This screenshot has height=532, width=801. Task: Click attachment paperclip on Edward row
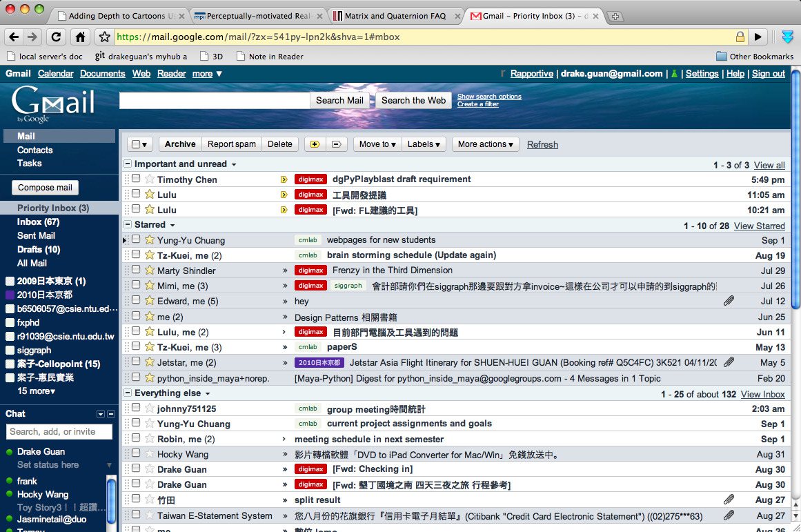(x=729, y=301)
